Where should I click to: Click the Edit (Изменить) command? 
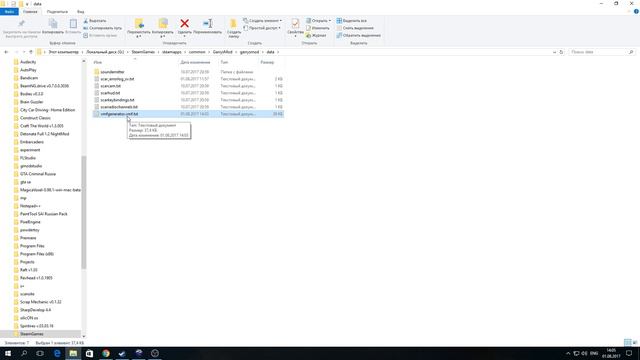(318, 28)
